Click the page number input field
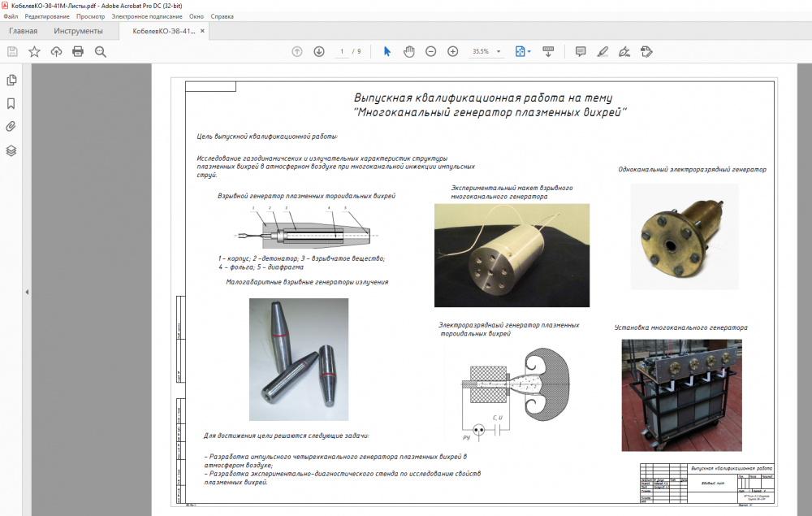The width and height of the screenshot is (812, 516). tap(343, 51)
